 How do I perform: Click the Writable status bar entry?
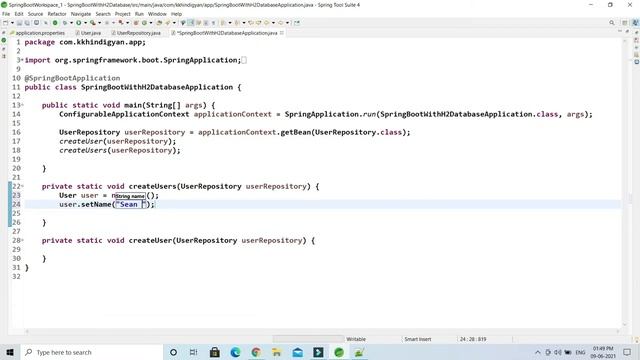pos(356,339)
